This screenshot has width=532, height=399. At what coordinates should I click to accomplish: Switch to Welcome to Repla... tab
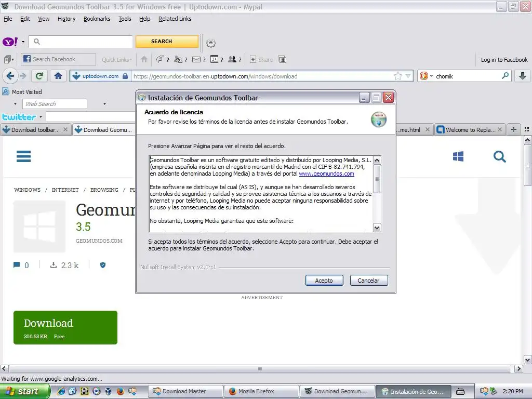point(470,130)
